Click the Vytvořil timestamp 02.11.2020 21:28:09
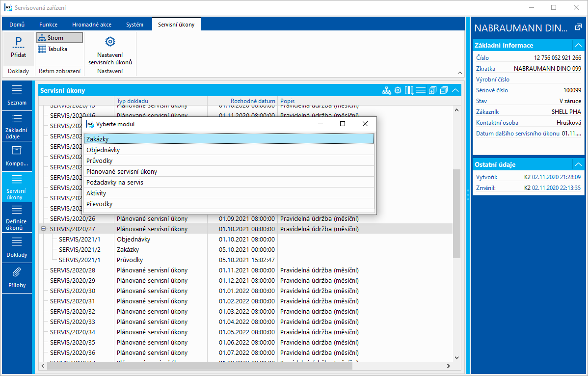The width and height of the screenshot is (588, 376). 556,177
